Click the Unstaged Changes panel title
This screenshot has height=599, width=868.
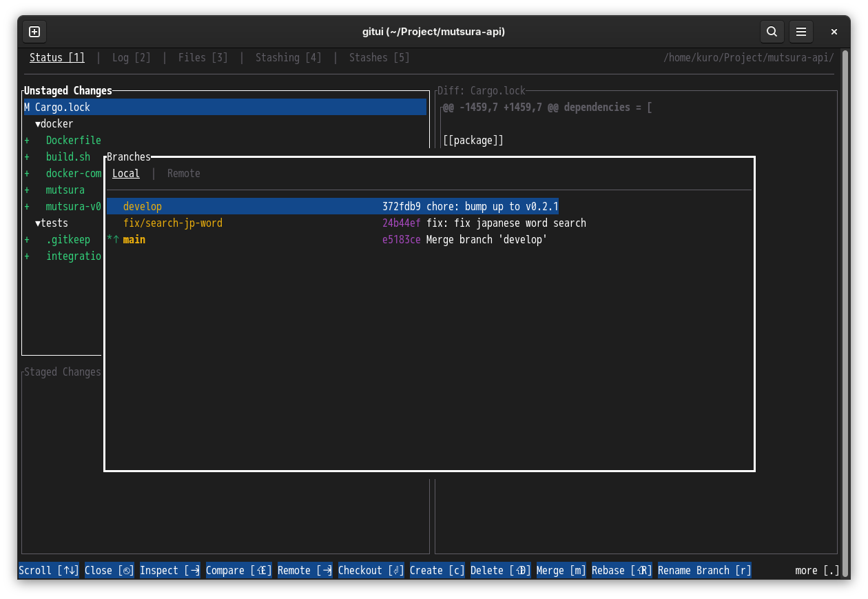(x=68, y=91)
